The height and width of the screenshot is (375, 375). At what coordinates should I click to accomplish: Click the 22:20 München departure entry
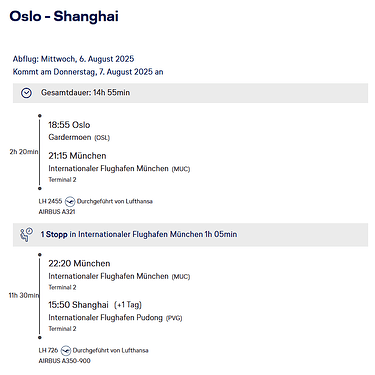(79, 263)
